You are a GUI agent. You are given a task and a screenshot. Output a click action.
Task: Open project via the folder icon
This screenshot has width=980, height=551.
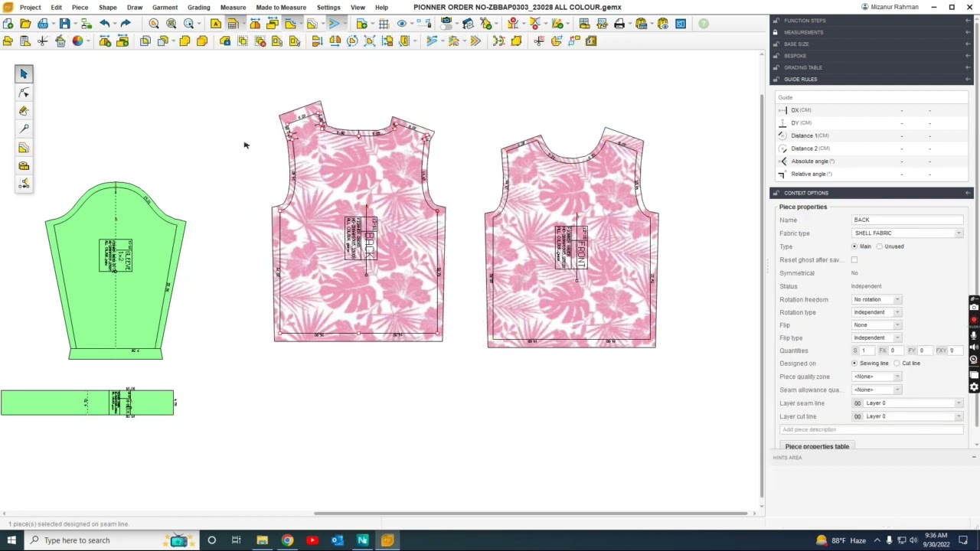click(x=25, y=24)
